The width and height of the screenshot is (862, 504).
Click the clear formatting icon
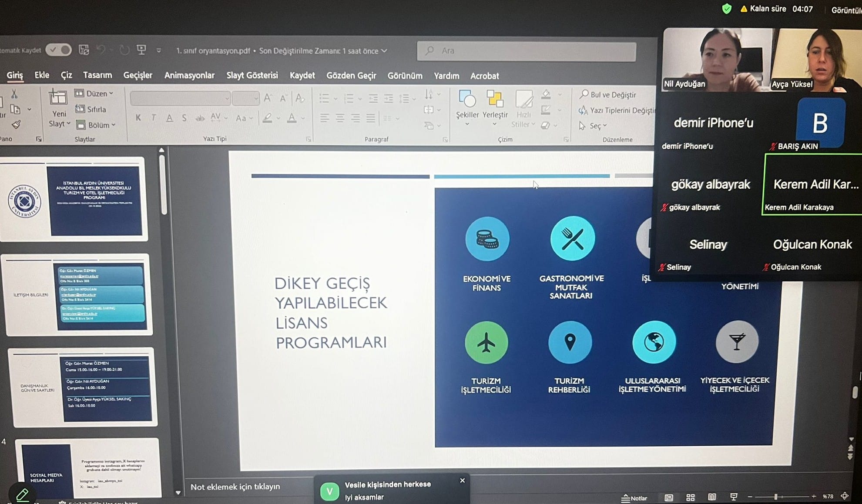(x=300, y=98)
